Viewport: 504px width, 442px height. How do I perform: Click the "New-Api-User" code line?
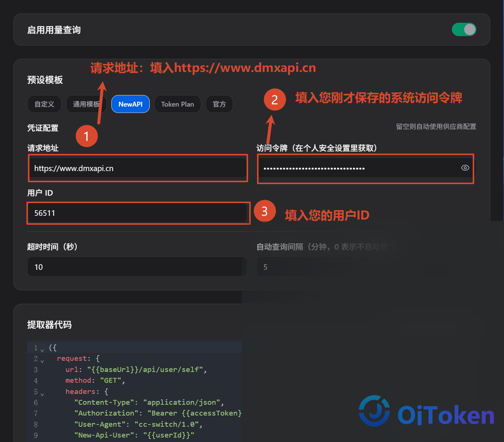coord(134,435)
